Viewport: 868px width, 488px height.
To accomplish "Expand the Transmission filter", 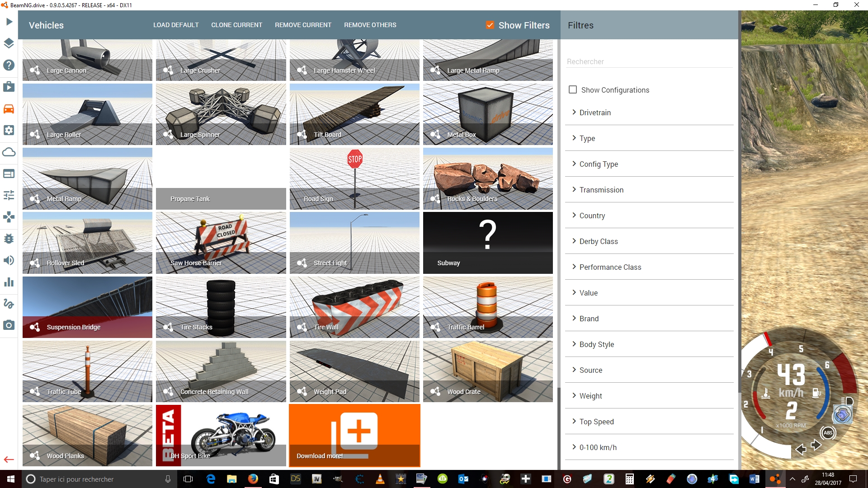I will [649, 190].
